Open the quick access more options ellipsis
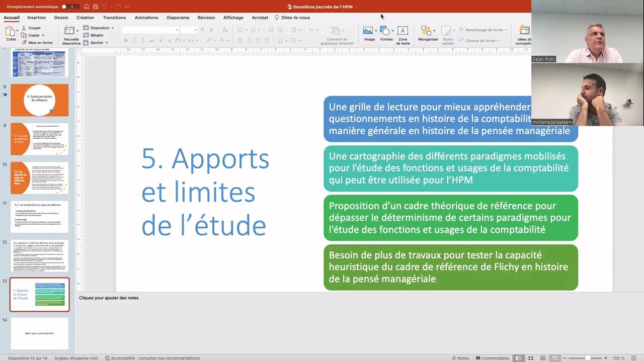 click(127, 7)
